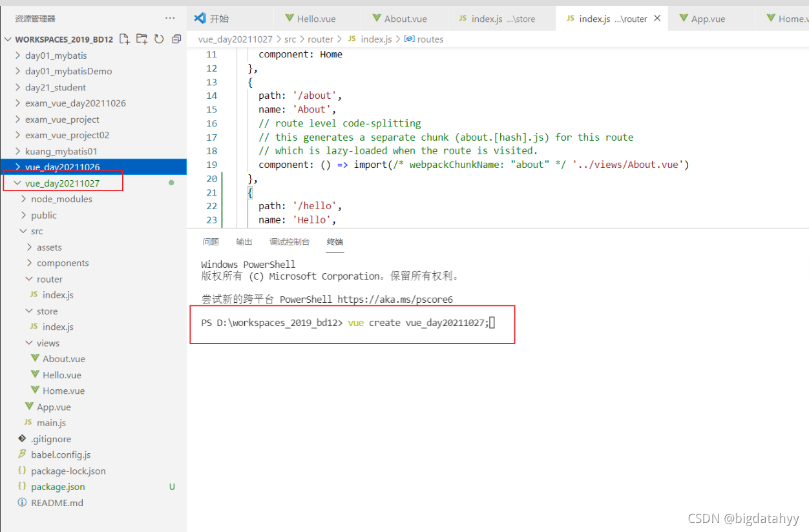Collapse the views folder
Screen dimensions: 809x532
point(30,343)
